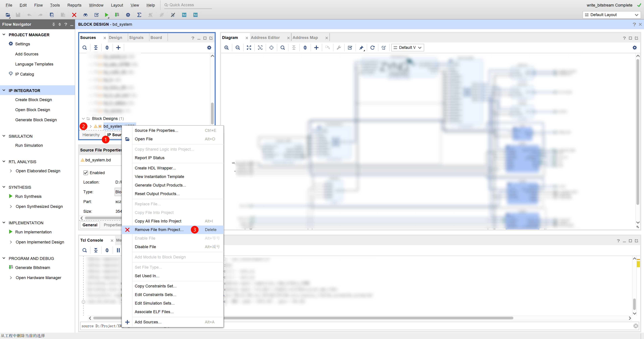644x339 pixels.
Task: Open IP Catalog
Action: (24, 74)
